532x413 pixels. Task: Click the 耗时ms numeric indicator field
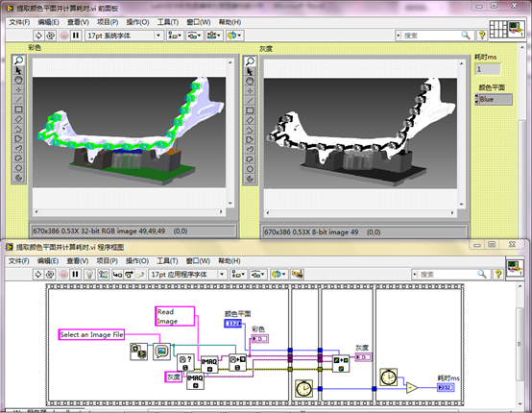click(488, 69)
